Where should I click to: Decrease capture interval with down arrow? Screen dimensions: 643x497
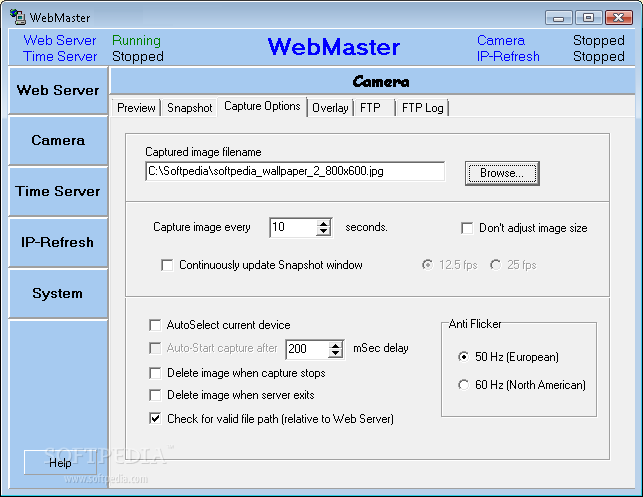coord(324,232)
